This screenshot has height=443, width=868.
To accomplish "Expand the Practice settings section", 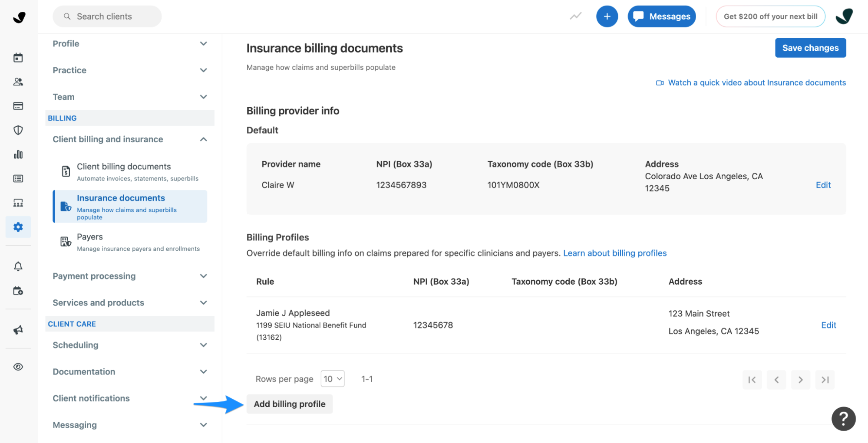I will (x=129, y=70).
